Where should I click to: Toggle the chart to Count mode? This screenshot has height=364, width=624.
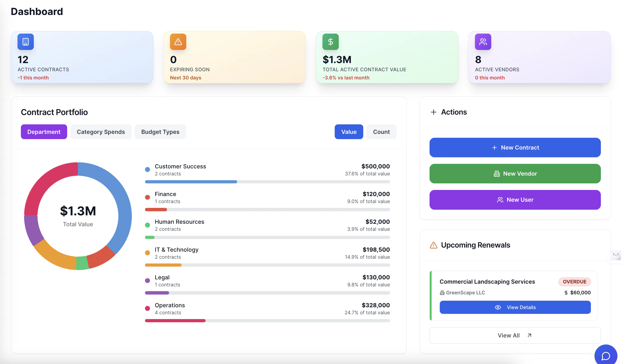coord(381,132)
